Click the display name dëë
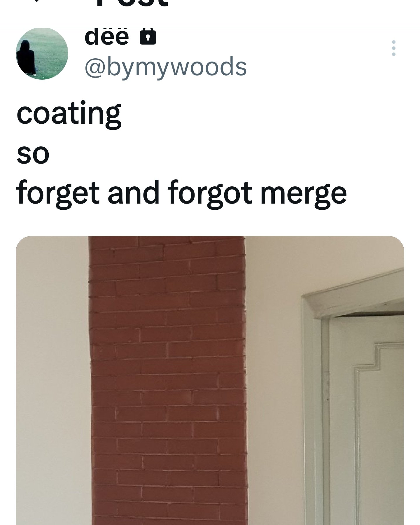Image resolution: width=420 pixels, height=525 pixels. [107, 37]
